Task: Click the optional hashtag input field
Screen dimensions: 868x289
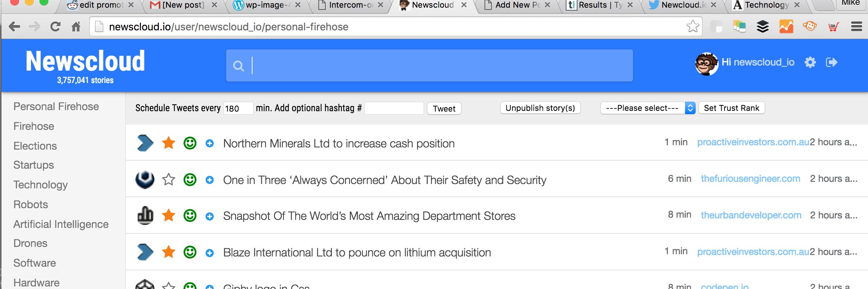Action: 394,108
